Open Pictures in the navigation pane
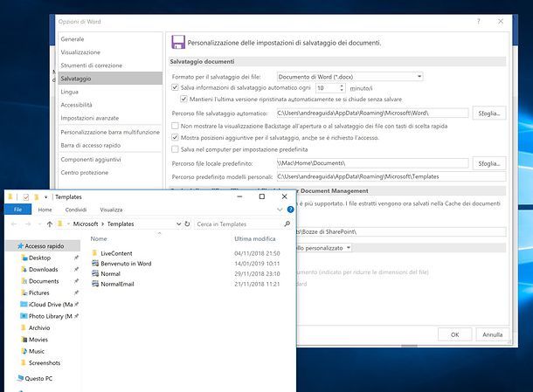 (38, 292)
